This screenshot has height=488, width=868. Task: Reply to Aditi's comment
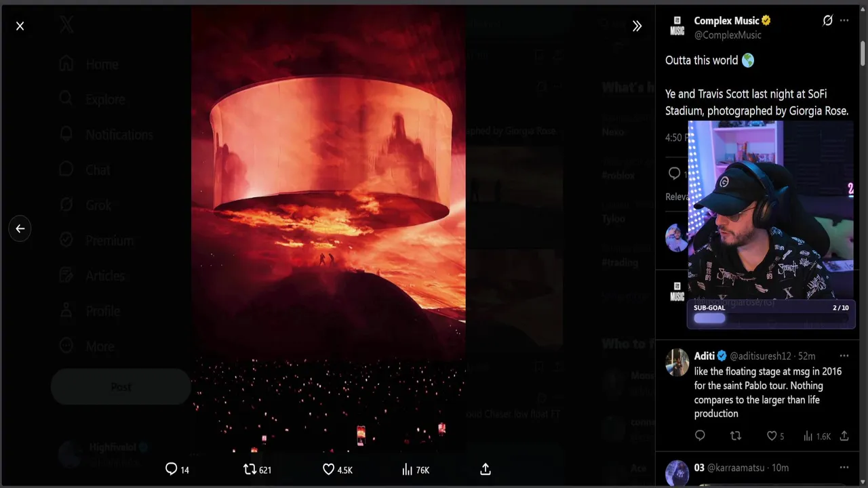pos(700,436)
